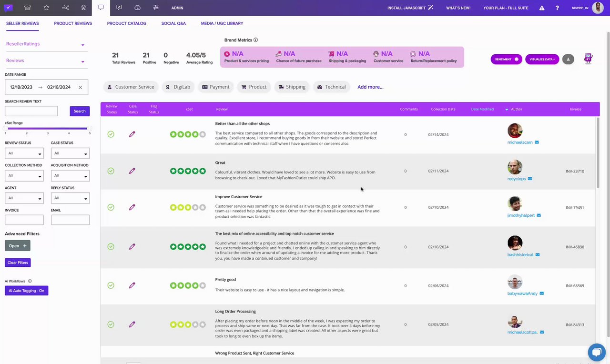Open the network graph icon in top bar
This screenshot has height=364, width=610.
click(x=65, y=8)
